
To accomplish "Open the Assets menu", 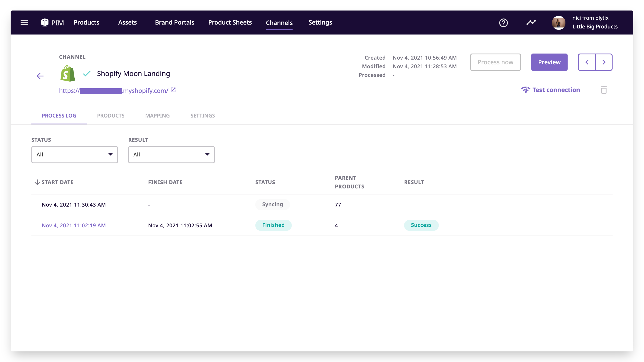I will click(127, 22).
